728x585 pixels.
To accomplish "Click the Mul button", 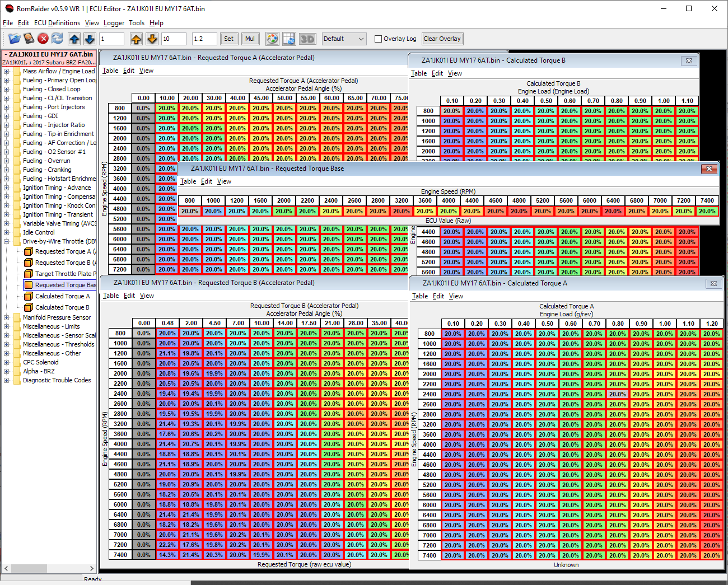I will pos(250,39).
